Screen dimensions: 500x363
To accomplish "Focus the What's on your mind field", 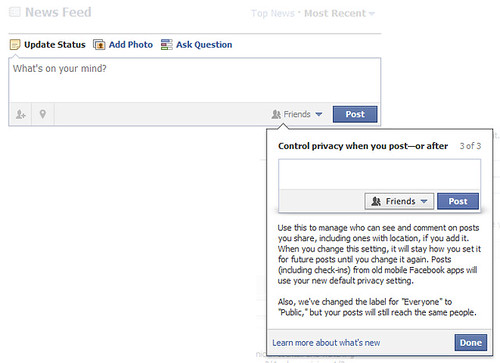I will 195,80.
